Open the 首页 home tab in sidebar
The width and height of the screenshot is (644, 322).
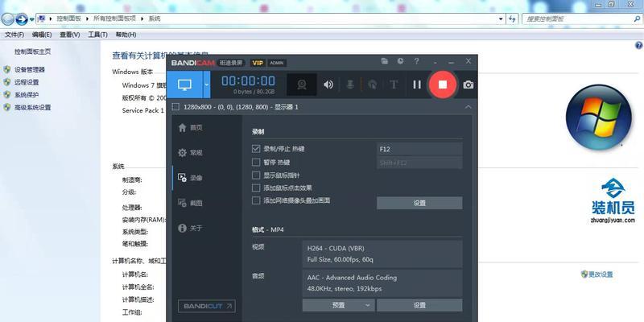pyautogui.click(x=191, y=128)
